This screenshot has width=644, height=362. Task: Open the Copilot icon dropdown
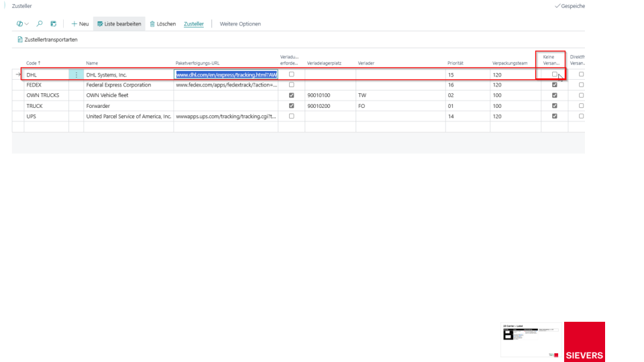(x=23, y=24)
